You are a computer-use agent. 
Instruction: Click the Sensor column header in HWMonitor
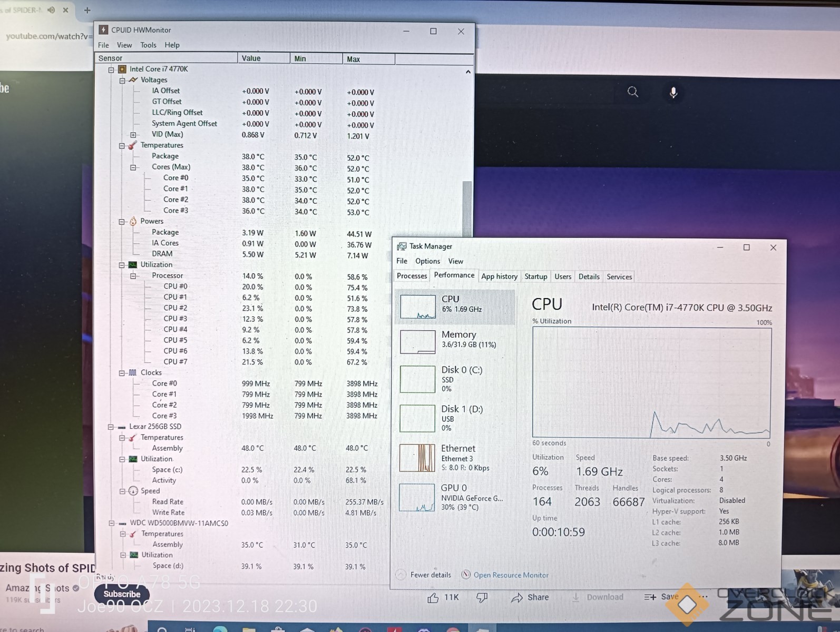point(166,58)
